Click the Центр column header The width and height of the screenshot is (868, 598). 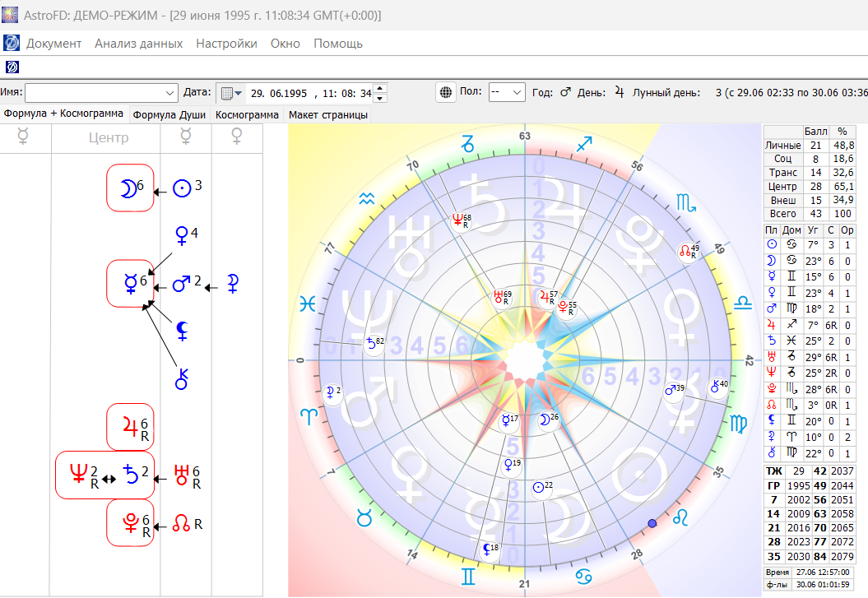[x=109, y=137]
